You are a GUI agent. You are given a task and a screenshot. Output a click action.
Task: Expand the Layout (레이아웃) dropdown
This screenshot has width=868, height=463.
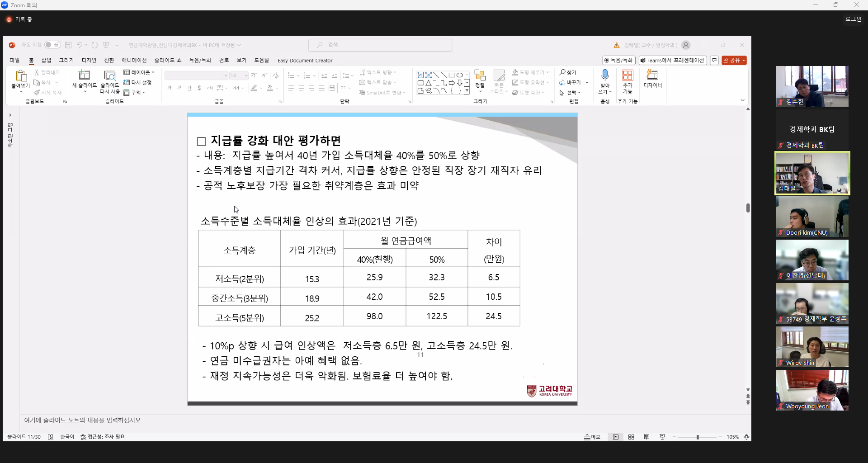click(139, 72)
